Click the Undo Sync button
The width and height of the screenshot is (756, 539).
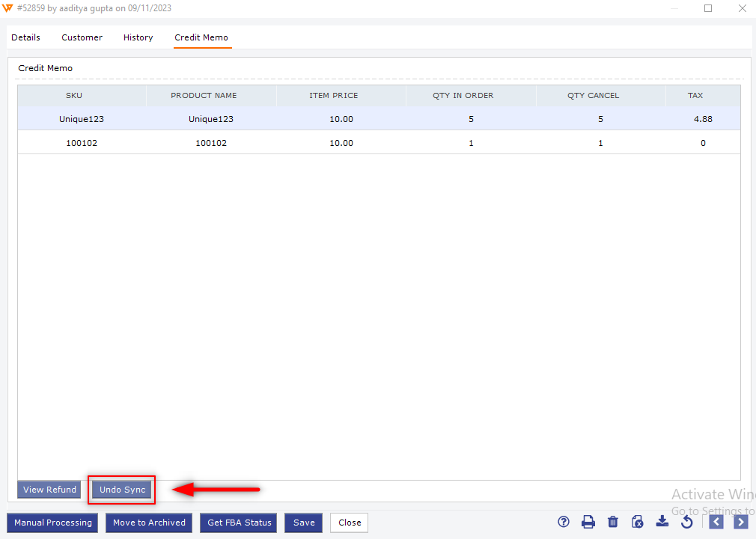(x=122, y=490)
